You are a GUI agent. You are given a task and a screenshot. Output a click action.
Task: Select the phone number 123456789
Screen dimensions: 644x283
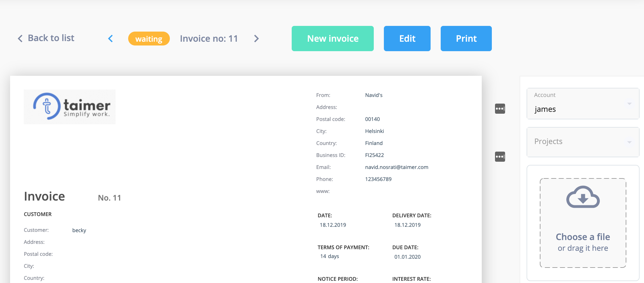(x=378, y=179)
